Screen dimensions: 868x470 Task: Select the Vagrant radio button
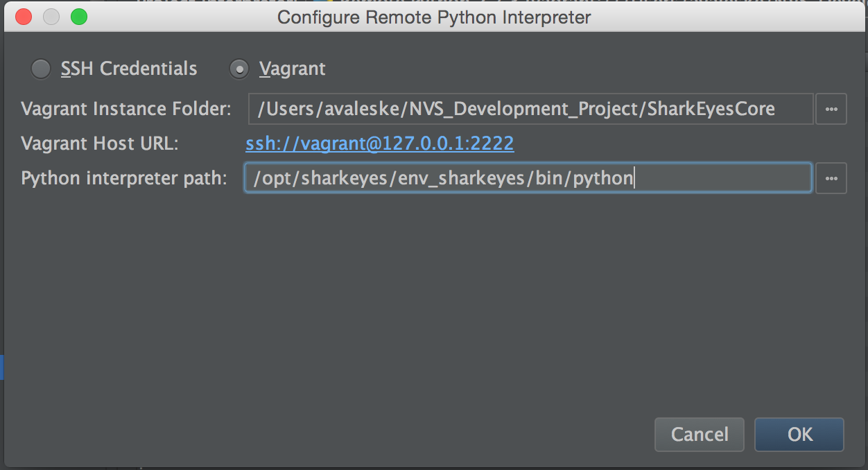tap(239, 69)
